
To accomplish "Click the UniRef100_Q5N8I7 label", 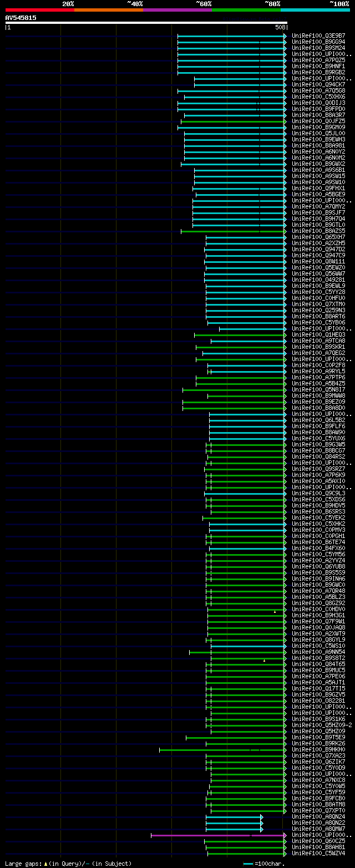I will pyautogui.click(x=318, y=390).
